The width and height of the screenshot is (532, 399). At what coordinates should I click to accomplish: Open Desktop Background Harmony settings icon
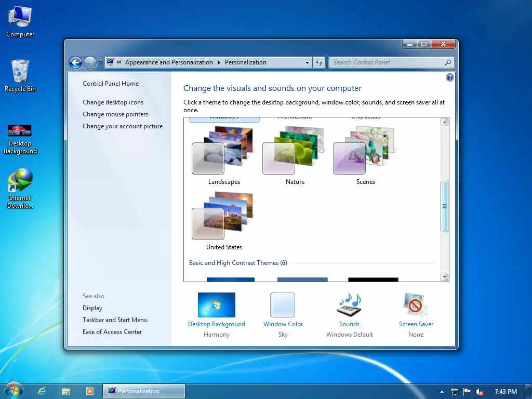217,304
